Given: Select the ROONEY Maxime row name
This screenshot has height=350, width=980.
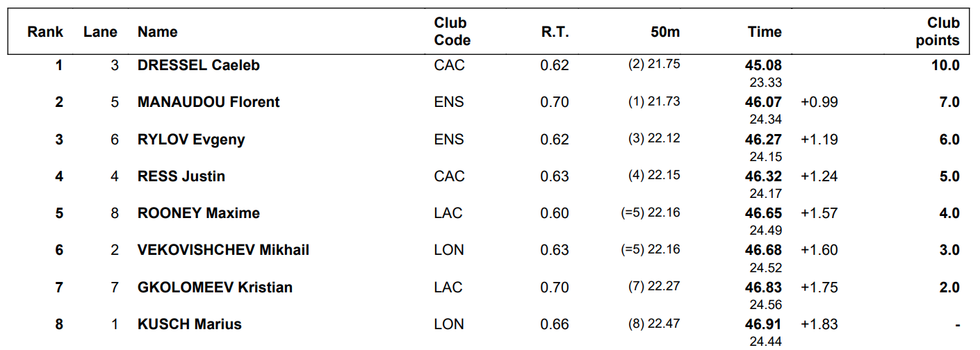Looking at the screenshot, I should point(199,213).
